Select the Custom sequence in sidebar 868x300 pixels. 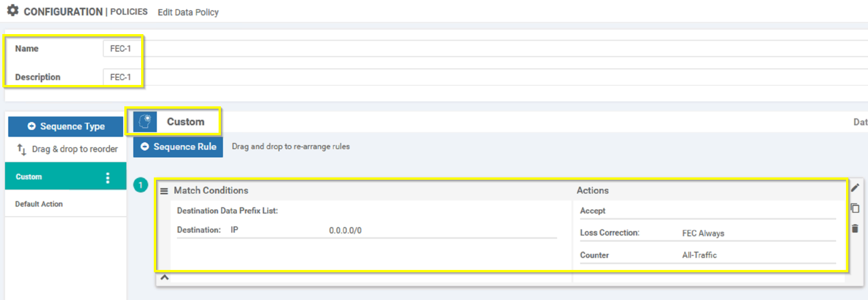(x=66, y=177)
